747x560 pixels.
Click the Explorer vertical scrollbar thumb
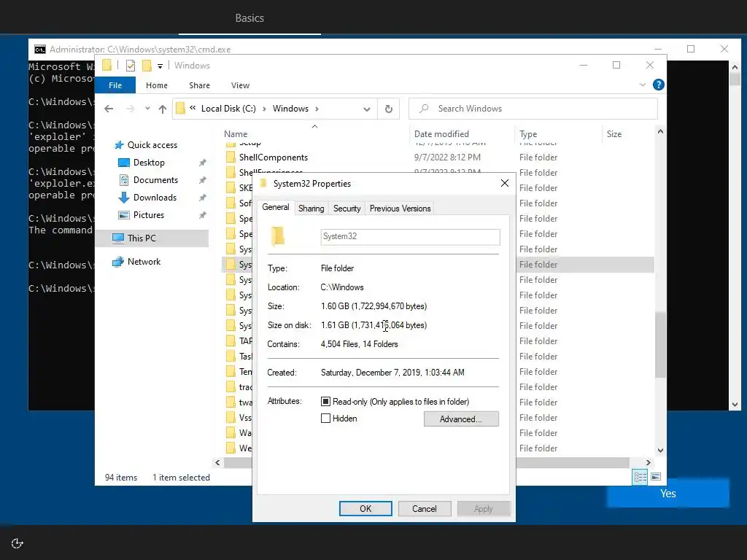(x=659, y=345)
